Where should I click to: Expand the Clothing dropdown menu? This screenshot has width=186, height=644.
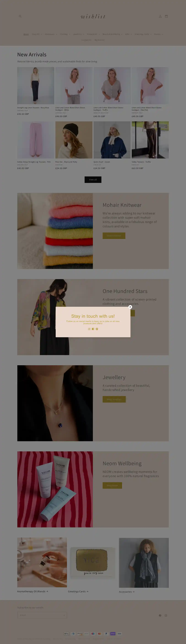point(65,34)
